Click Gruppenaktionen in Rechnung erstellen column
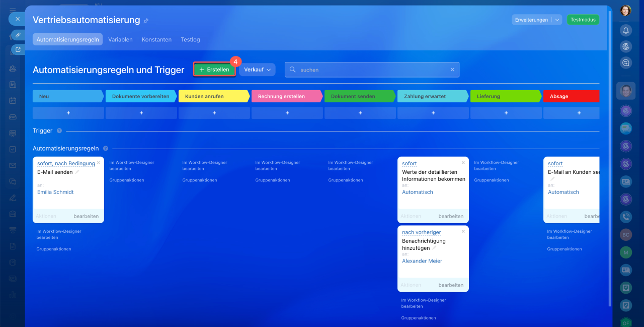 273,180
